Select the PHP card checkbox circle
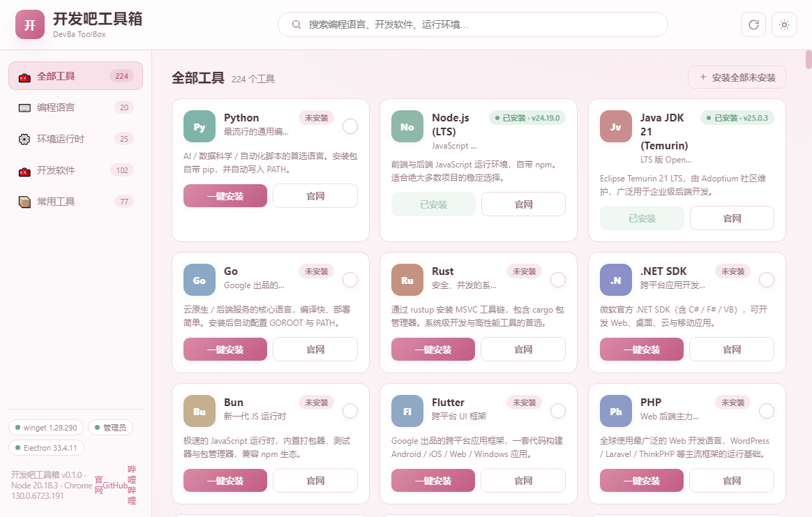The height and width of the screenshot is (517, 812). pos(767,411)
